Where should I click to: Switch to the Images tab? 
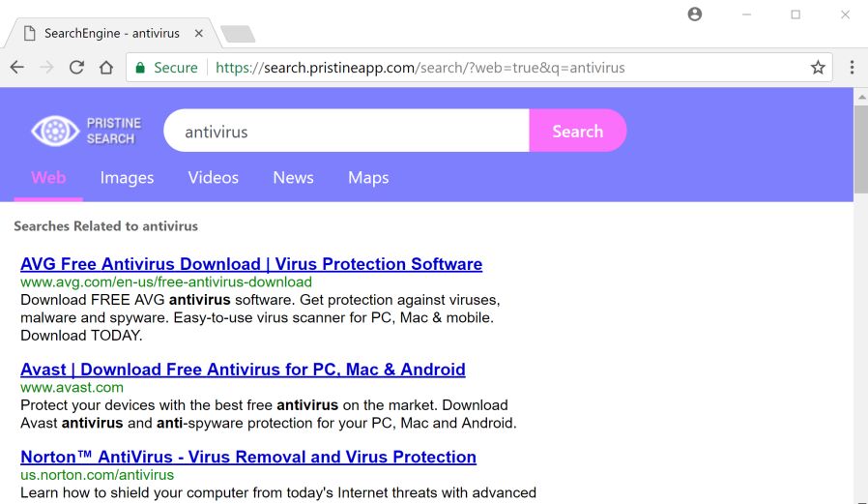click(x=127, y=178)
